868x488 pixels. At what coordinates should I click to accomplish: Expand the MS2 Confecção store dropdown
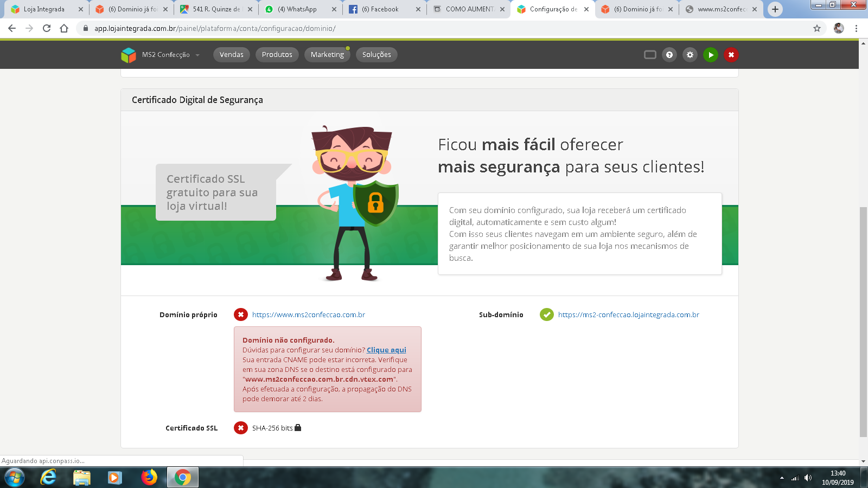point(171,55)
